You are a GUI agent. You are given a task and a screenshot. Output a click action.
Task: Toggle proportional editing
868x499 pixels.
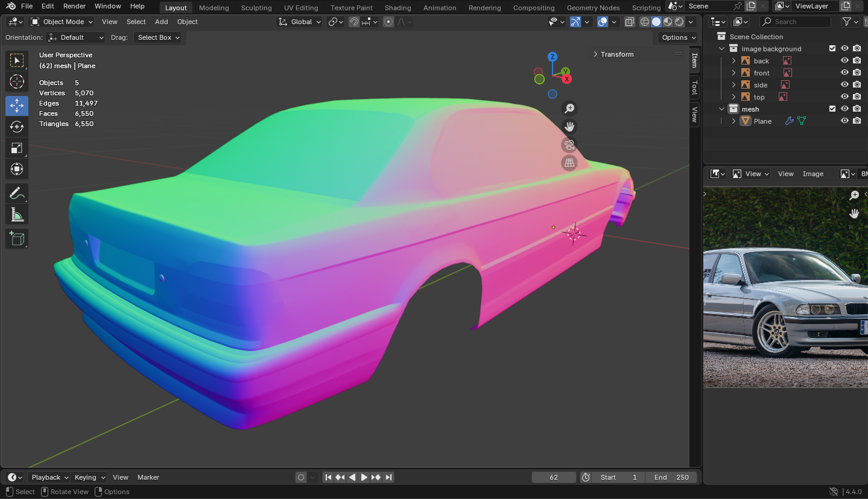tap(388, 22)
